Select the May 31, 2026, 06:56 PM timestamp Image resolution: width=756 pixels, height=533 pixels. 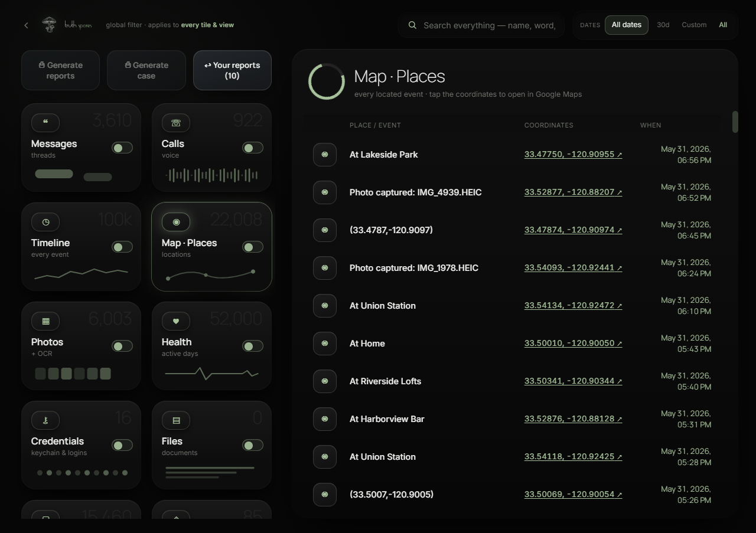(686, 155)
